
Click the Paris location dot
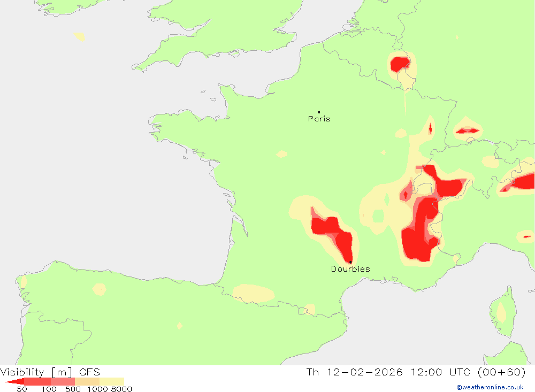319,112
